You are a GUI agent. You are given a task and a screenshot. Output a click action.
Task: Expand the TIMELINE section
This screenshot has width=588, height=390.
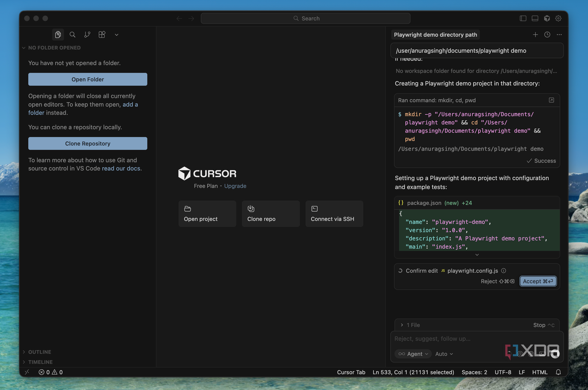[41, 362]
